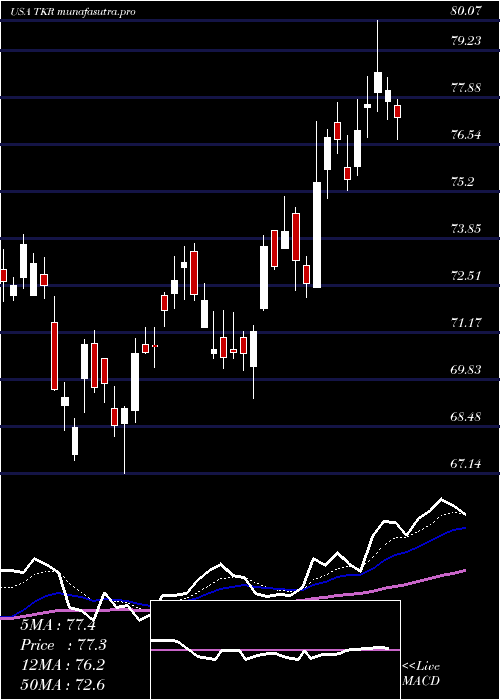
Task: Select the 79.23 price axis label
Action: (466, 41)
